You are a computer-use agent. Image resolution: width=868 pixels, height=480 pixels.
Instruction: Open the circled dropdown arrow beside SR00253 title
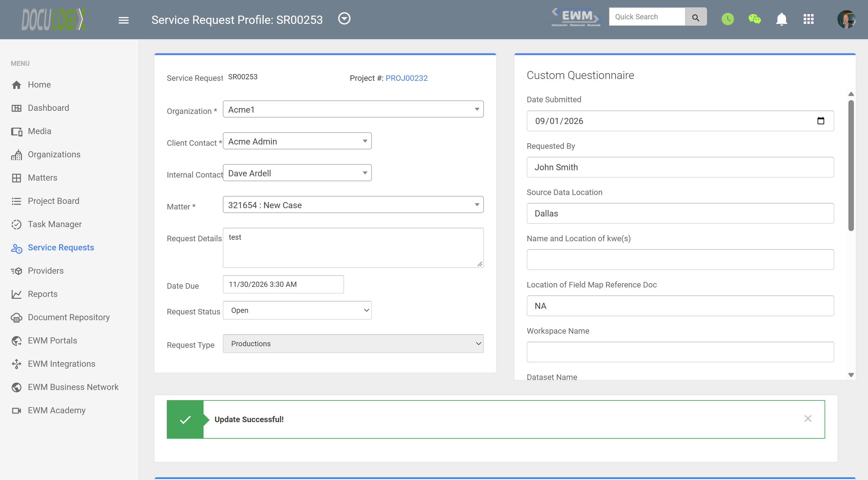coord(344,19)
